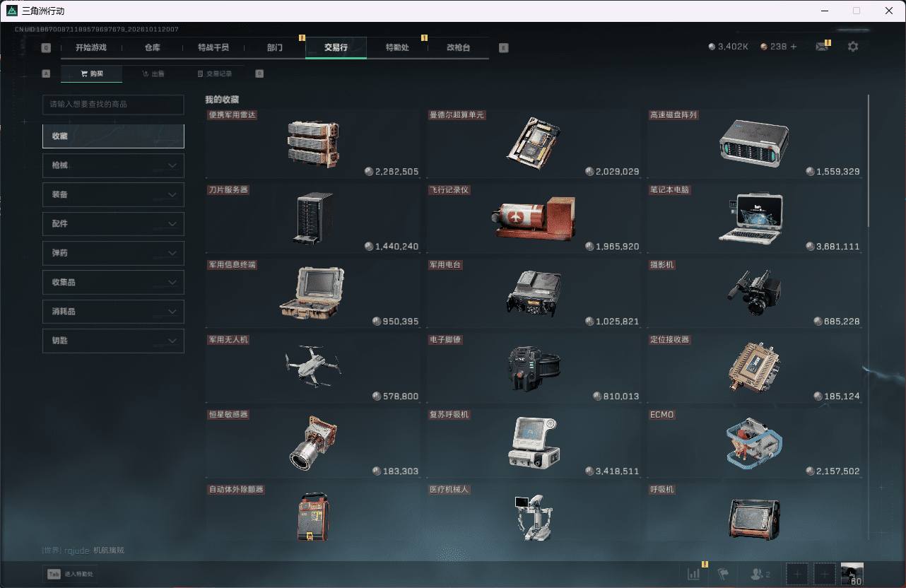Open the settings gear icon

853,47
